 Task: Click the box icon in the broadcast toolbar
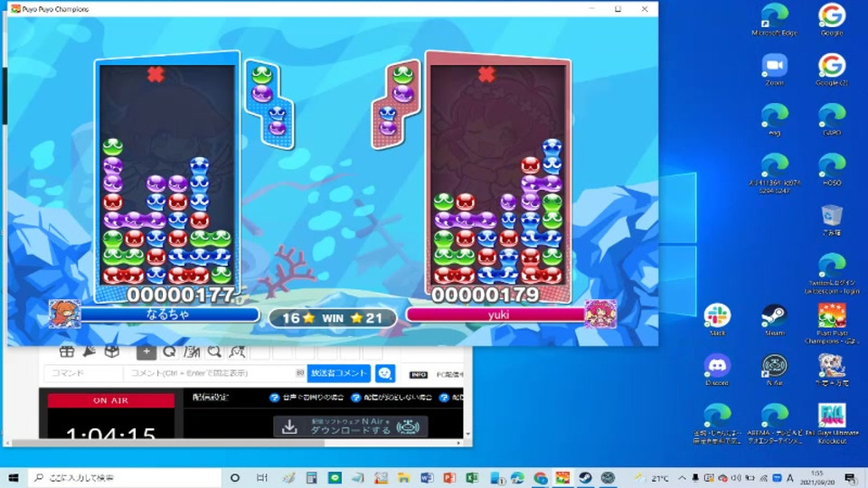click(x=112, y=352)
